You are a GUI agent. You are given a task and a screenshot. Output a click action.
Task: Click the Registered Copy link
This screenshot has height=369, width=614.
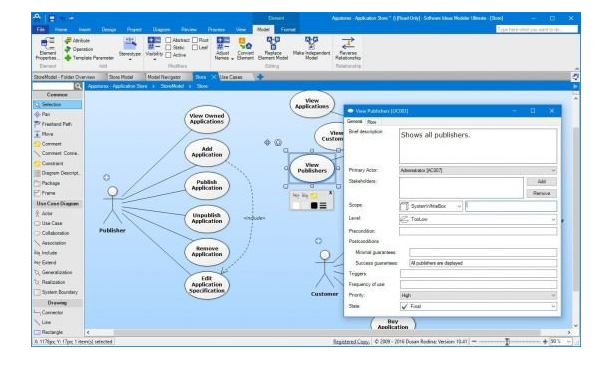click(x=351, y=342)
